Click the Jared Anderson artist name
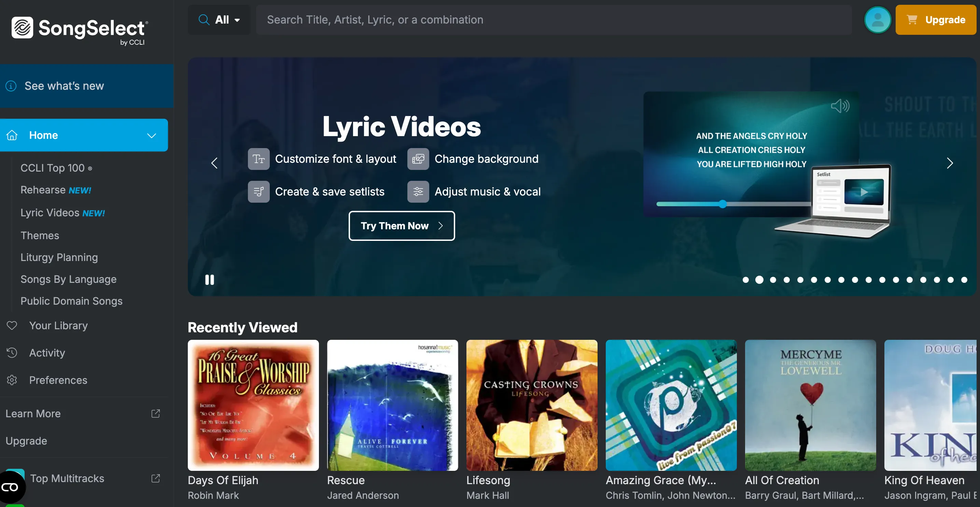Image resolution: width=980 pixels, height=507 pixels. pos(363,495)
